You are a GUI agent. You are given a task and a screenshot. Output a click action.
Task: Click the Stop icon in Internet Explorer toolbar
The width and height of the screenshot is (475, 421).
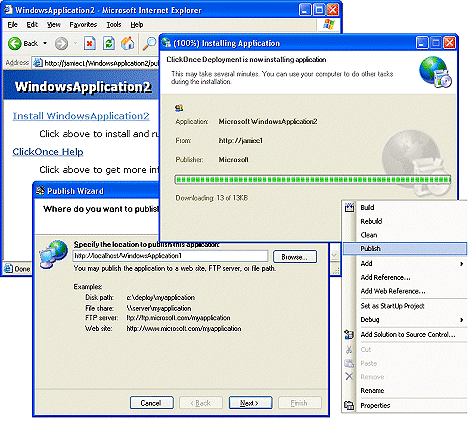90,44
